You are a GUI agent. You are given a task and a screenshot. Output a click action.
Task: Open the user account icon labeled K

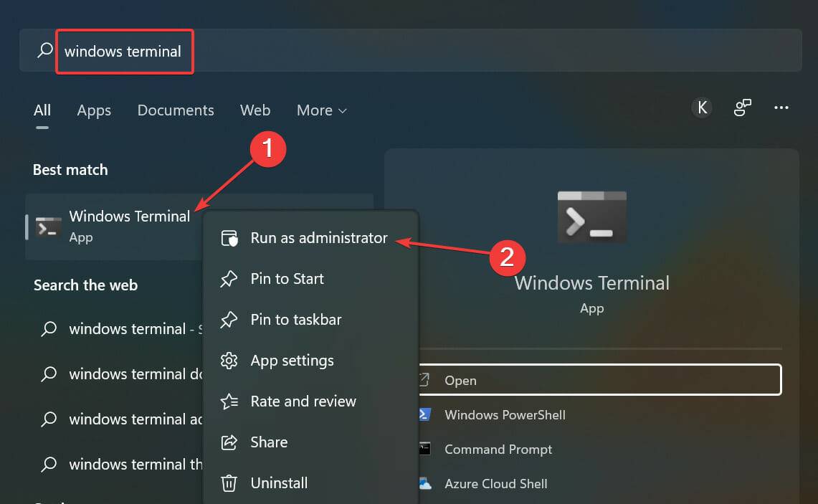[x=702, y=107]
